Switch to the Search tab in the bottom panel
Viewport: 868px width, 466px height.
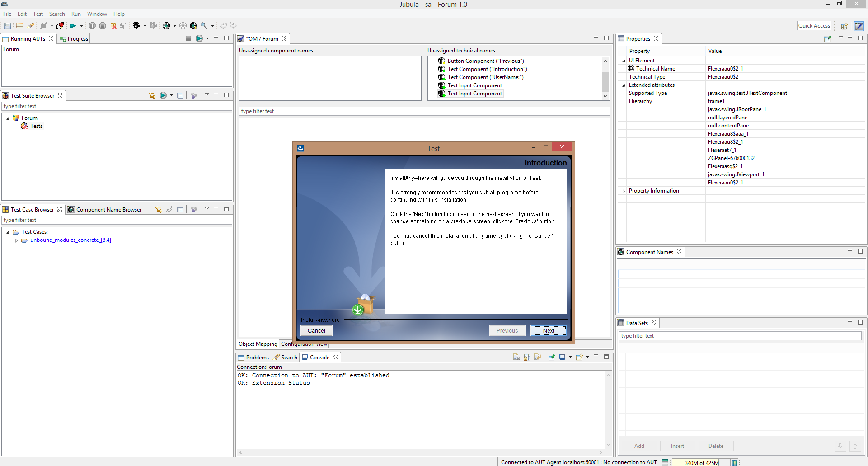click(x=285, y=358)
